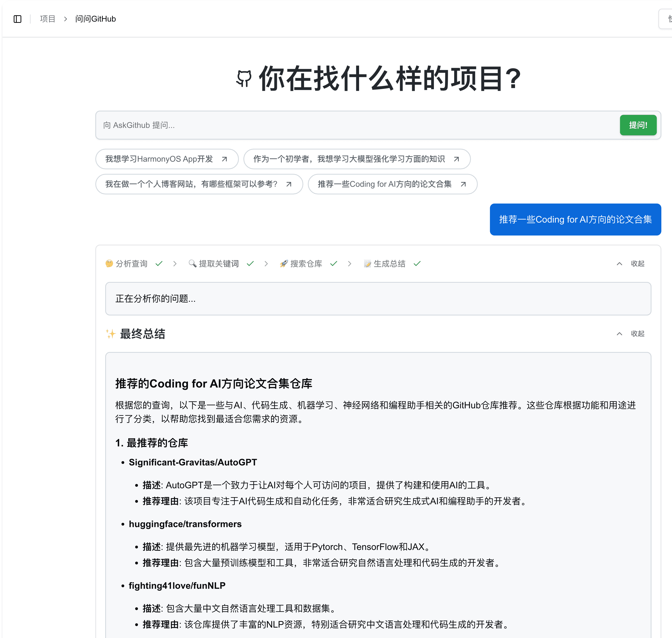The width and height of the screenshot is (672, 638).
Task: Click rocket icon beside 搜索仓库
Action: pos(284,264)
